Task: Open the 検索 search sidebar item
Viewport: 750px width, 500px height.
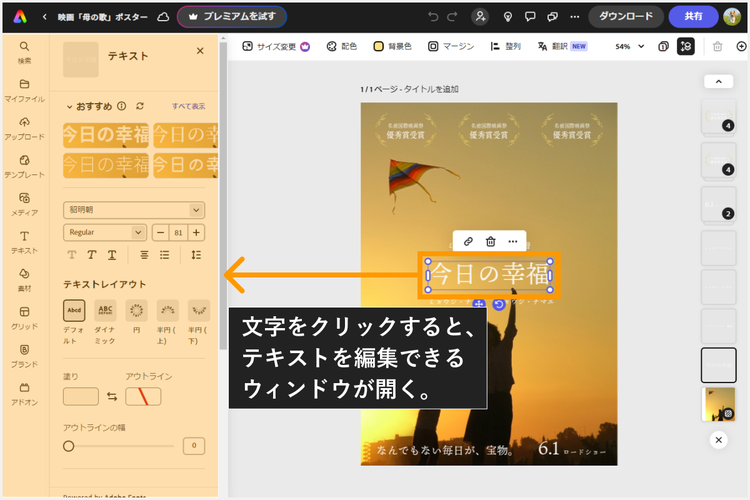Action: tap(24, 52)
